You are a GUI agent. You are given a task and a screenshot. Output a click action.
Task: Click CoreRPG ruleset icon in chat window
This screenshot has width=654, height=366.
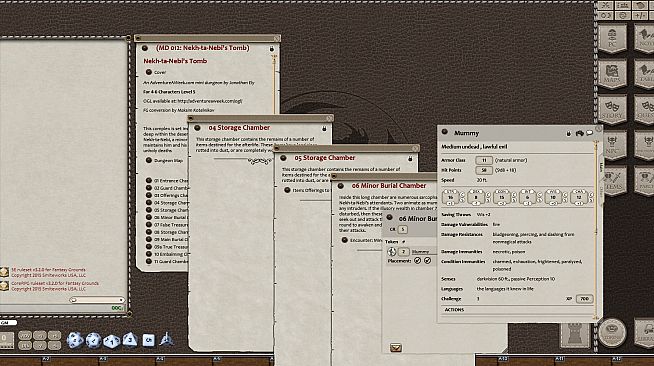tap(4, 286)
